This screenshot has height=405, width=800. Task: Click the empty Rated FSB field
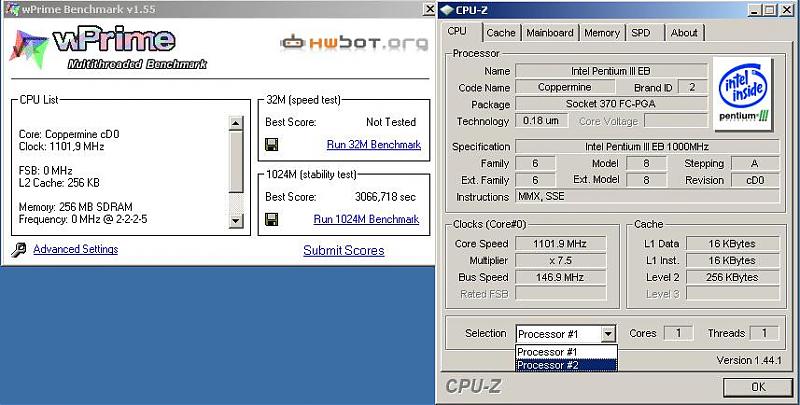point(560,294)
